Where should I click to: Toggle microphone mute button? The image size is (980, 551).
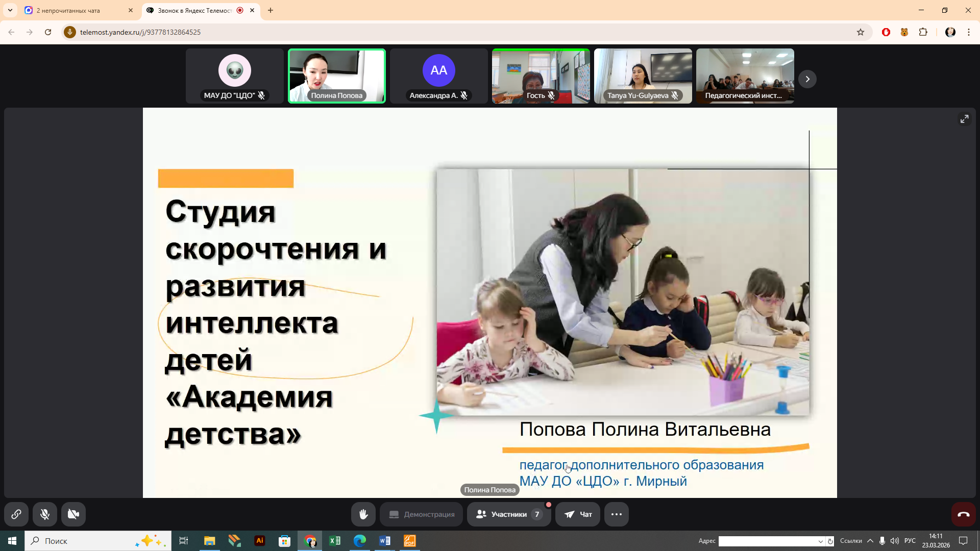[x=45, y=514]
